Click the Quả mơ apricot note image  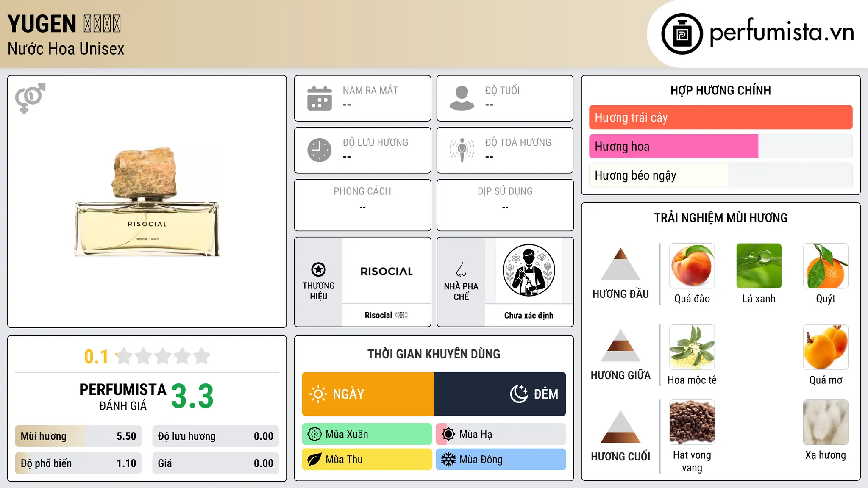click(826, 347)
